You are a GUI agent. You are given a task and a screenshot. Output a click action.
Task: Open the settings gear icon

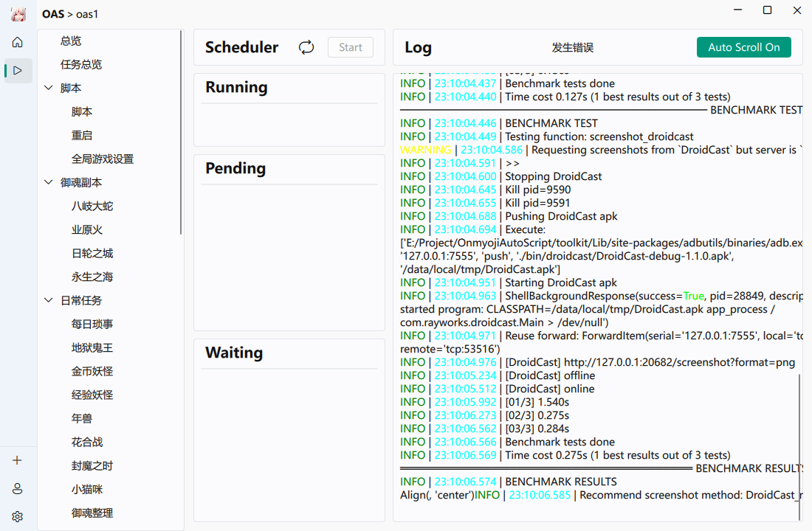tap(18, 517)
